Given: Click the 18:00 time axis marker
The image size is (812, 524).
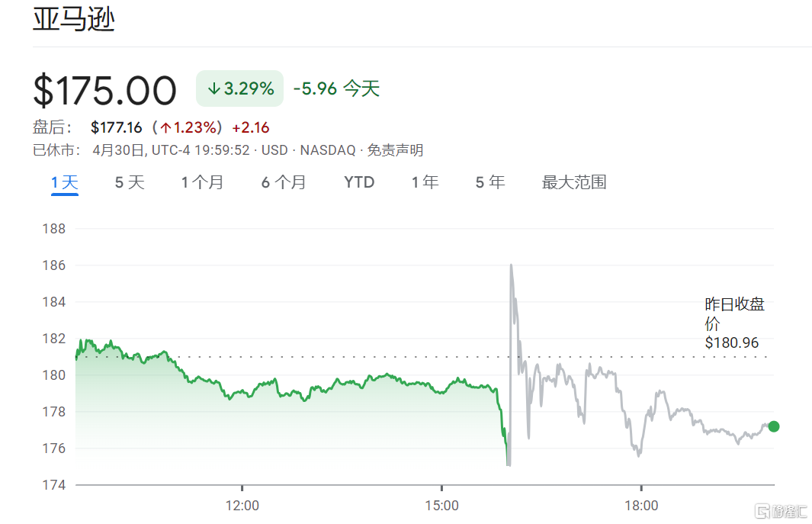Looking at the screenshot, I should 641,506.
